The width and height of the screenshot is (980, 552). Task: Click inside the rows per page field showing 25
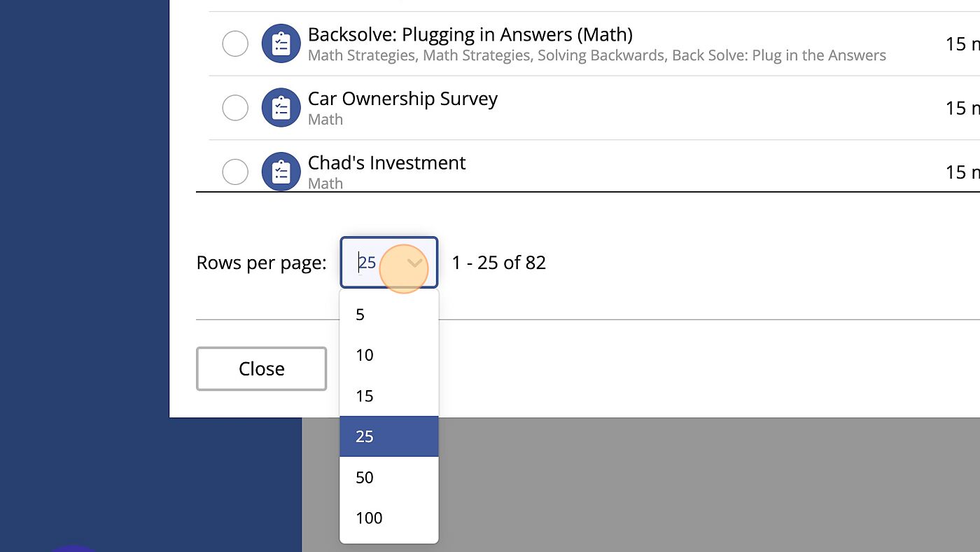pyautogui.click(x=371, y=263)
